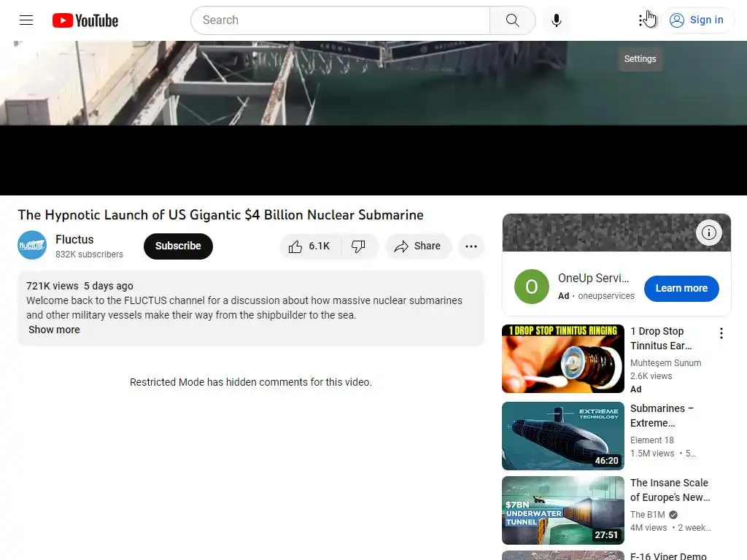The height and width of the screenshot is (560, 747).
Task: Open The Insane Scale of Europe's title
Action: tap(670, 490)
